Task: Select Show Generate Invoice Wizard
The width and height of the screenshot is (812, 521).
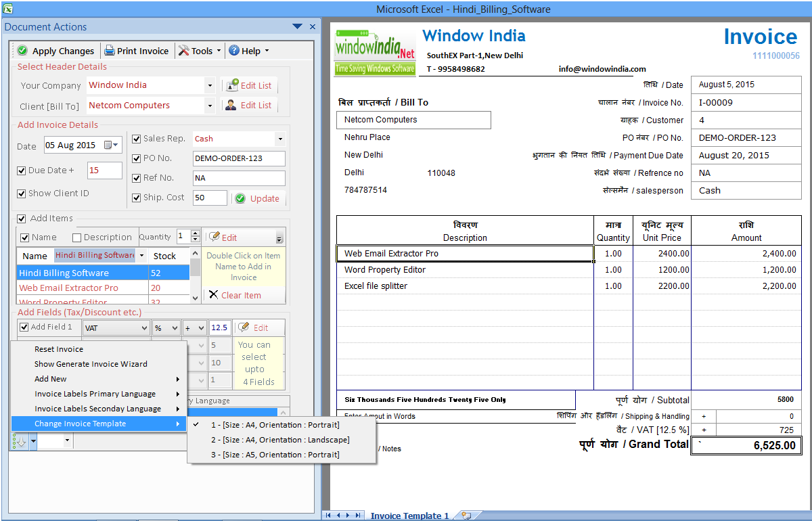Action: click(x=99, y=364)
